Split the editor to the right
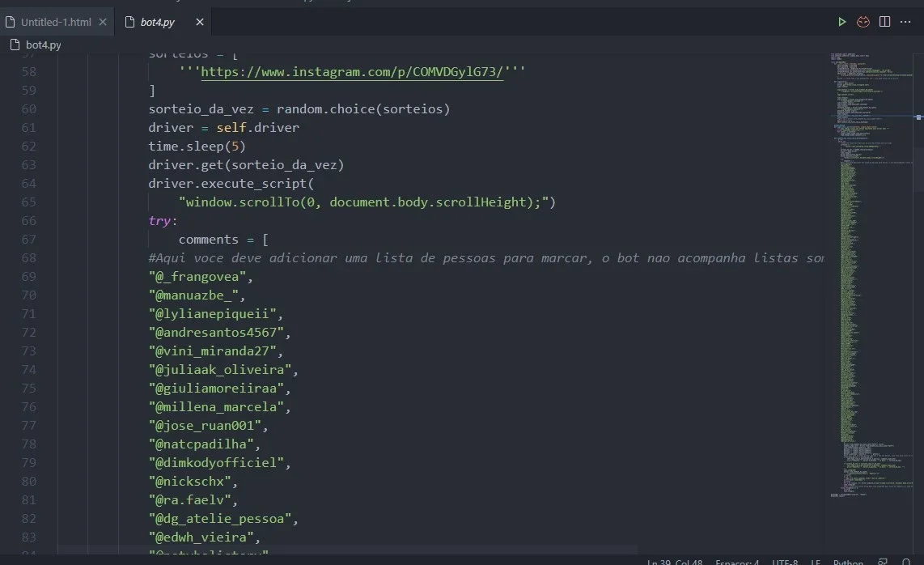This screenshot has width=924, height=565. [x=884, y=22]
